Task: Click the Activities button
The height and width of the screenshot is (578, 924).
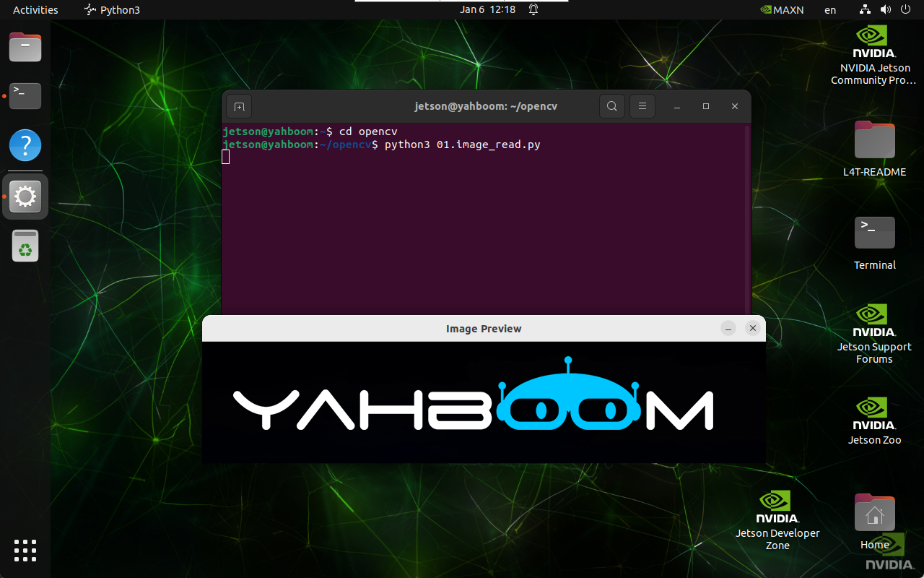Action: coord(35,10)
